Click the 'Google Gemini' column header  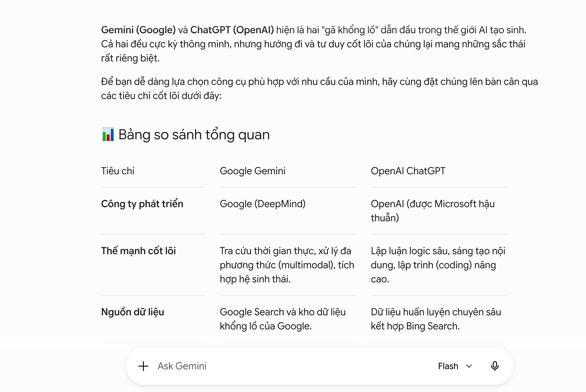click(x=252, y=171)
